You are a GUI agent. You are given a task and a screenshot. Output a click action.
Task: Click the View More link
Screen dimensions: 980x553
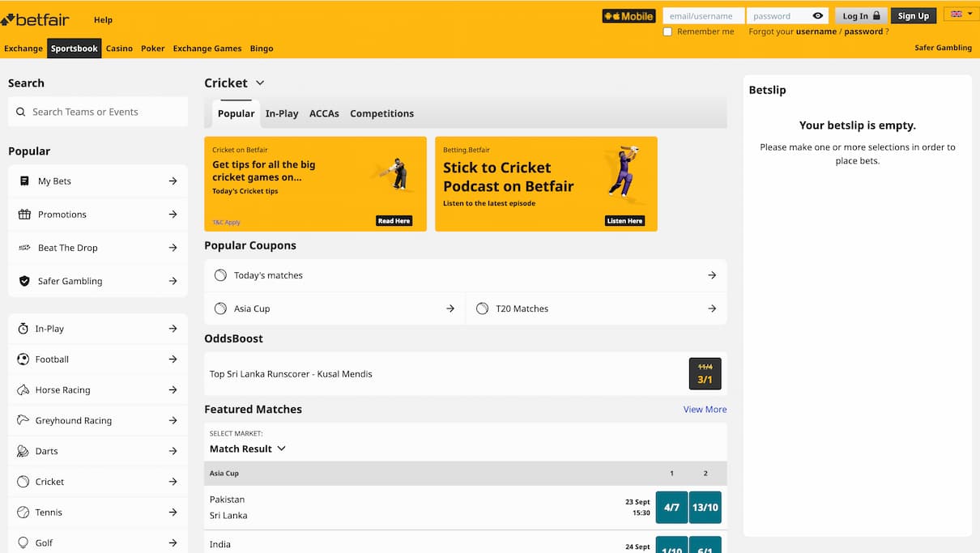coord(705,410)
